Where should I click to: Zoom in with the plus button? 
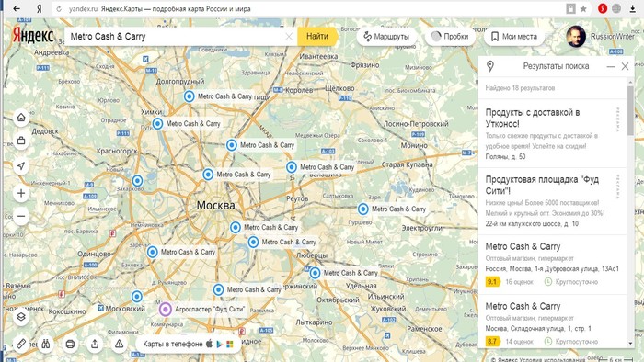click(21, 193)
